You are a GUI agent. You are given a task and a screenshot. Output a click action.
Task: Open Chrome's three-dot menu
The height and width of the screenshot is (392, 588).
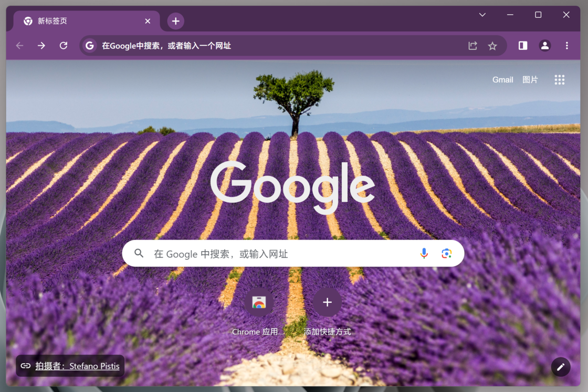click(x=567, y=46)
